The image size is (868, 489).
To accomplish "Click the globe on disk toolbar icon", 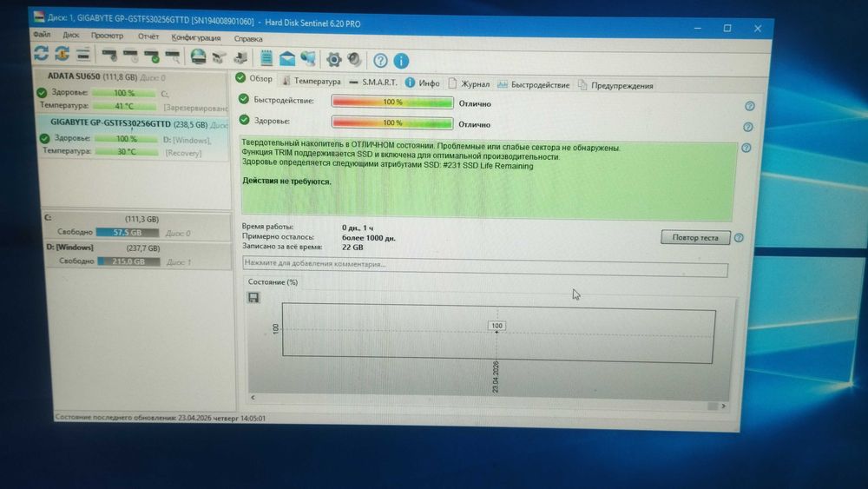I will pos(198,56).
